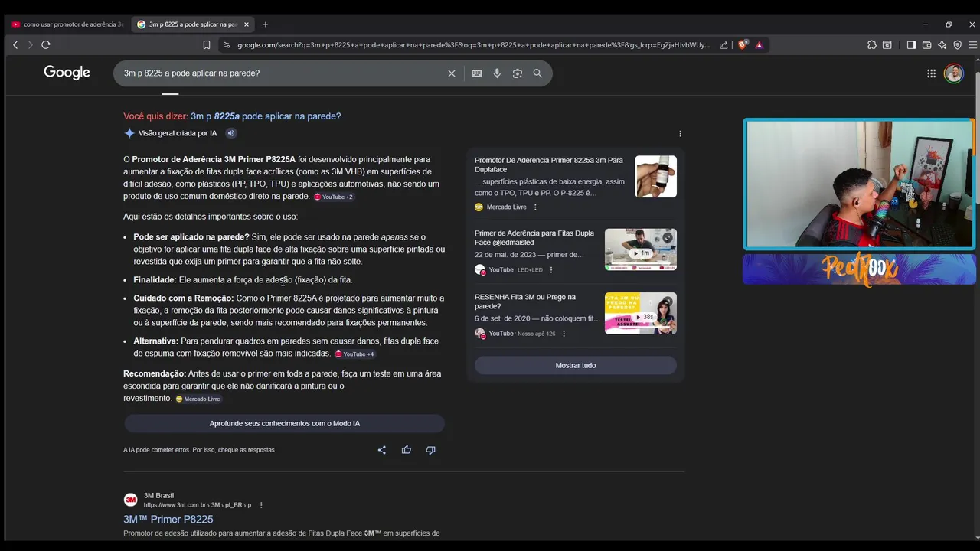Clear the Google search box with X
This screenshot has height=551, width=980.
[x=452, y=73]
